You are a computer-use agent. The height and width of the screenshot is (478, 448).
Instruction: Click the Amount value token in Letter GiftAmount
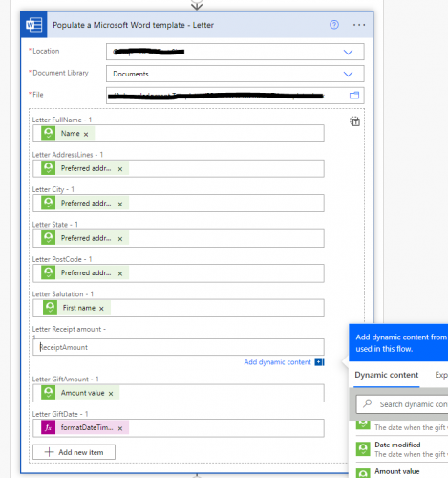(80, 393)
